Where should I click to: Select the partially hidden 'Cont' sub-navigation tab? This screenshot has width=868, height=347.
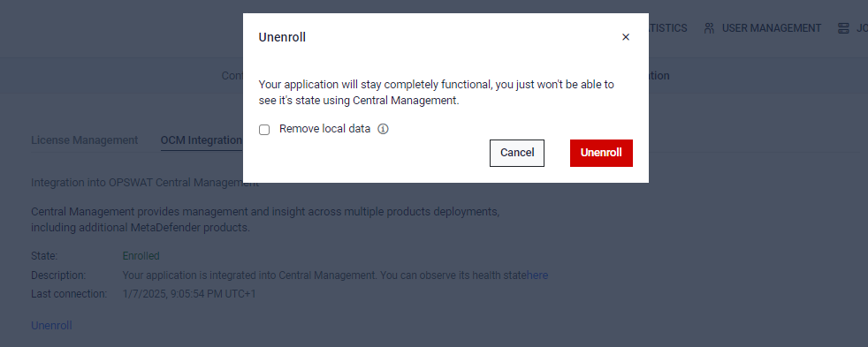point(232,76)
